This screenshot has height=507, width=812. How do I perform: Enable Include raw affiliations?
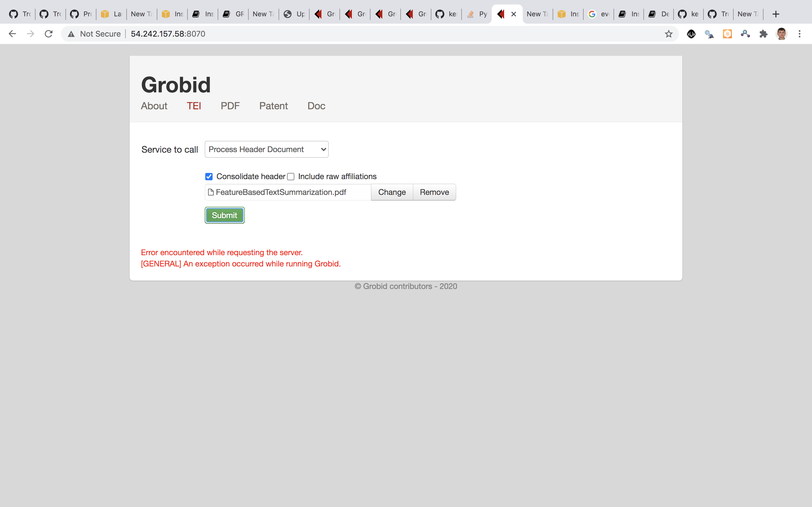click(x=291, y=176)
